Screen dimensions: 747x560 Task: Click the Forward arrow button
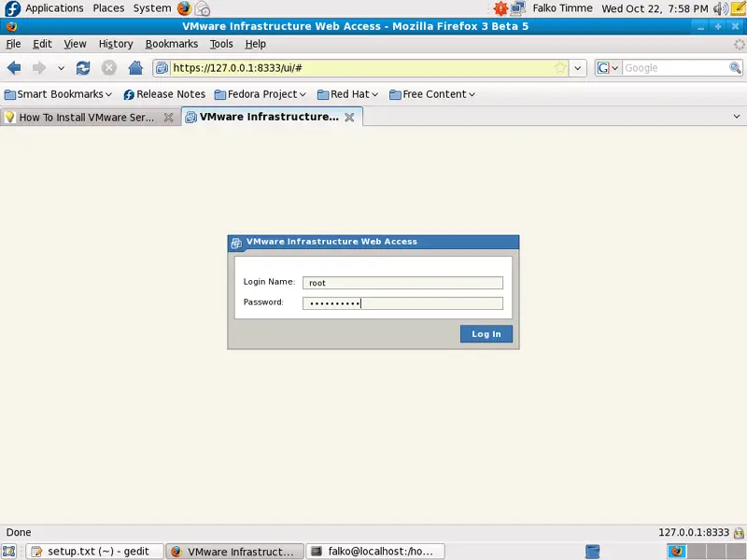click(39, 68)
